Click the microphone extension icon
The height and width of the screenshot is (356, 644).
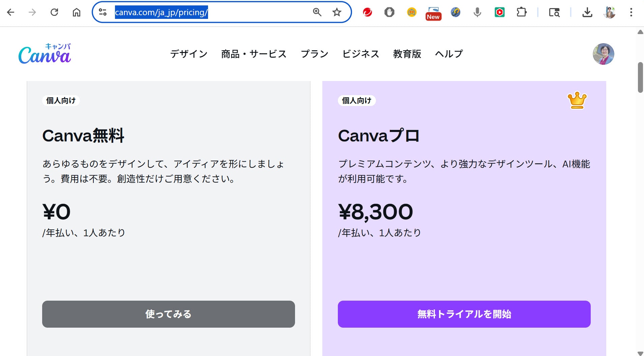pyautogui.click(x=477, y=12)
